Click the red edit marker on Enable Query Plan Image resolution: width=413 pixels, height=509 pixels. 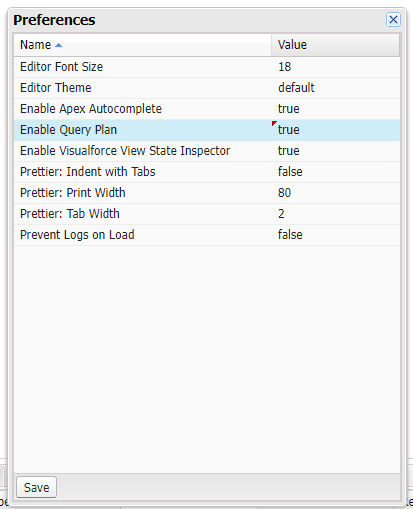tap(274, 123)
